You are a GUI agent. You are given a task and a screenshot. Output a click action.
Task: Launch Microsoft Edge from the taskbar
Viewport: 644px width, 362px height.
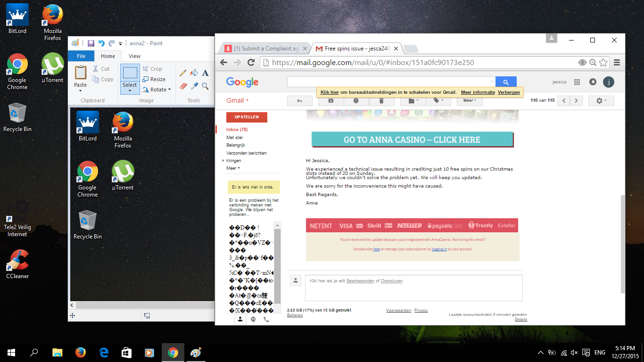(x=103, y=352)
